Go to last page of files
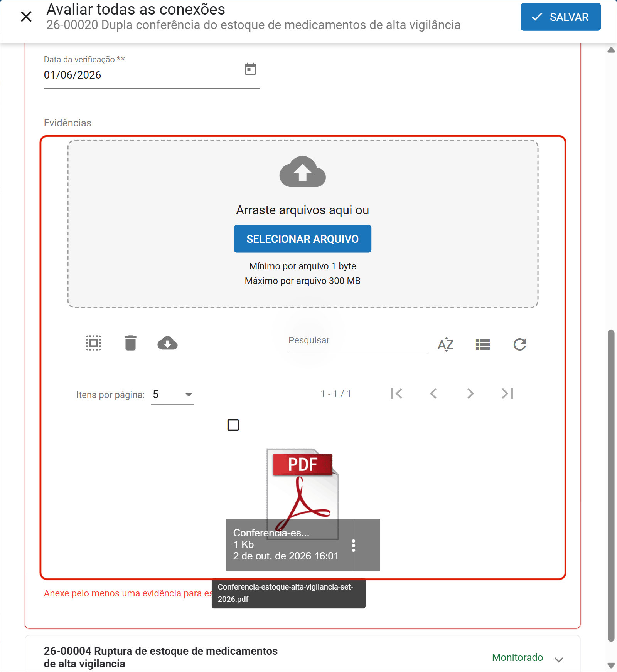 [507, 393]
